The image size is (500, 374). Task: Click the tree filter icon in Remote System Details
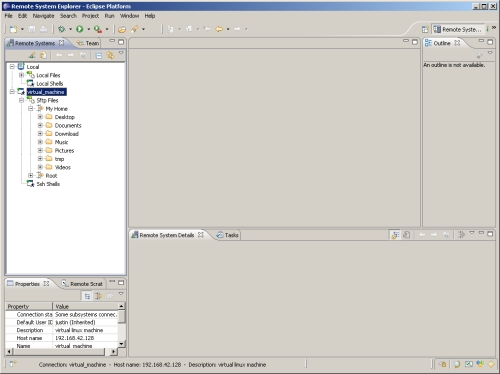point(462,235)
